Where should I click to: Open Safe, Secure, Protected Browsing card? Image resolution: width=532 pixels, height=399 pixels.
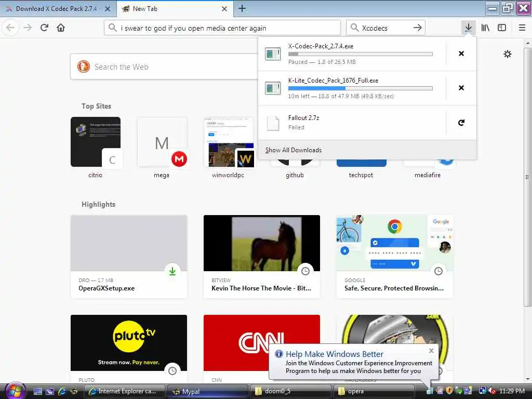[395, 257]
